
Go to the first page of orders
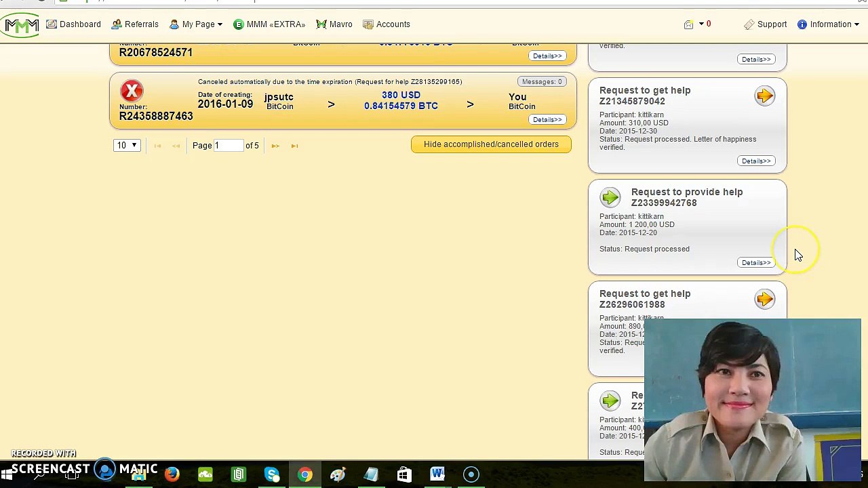pyautogui.click(x=157, y=146)
